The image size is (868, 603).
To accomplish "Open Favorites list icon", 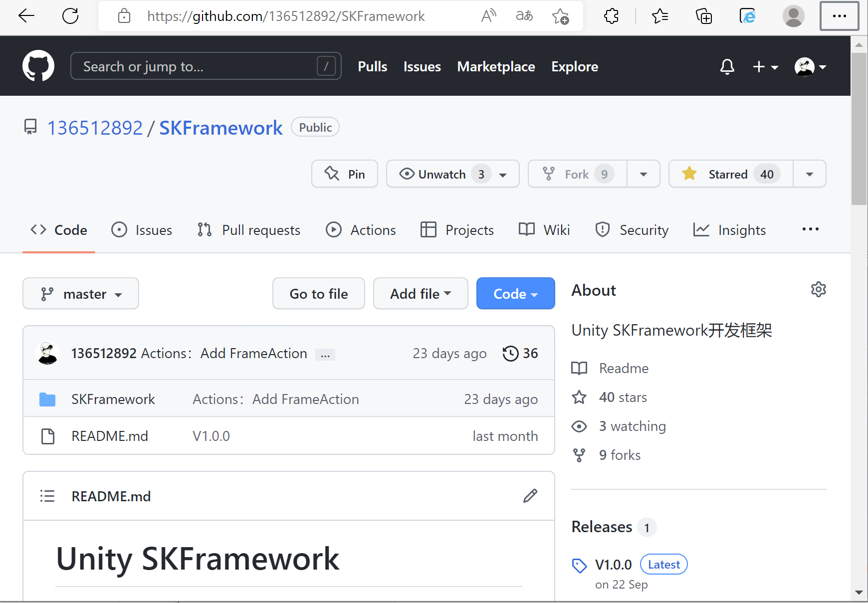I will coord(659,16).
